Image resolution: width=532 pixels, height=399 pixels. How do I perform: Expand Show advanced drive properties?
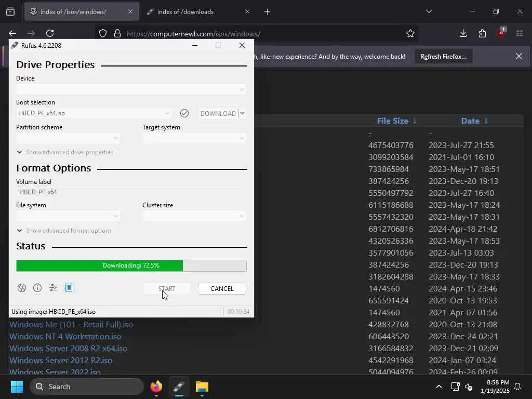(x=65, y=152)
